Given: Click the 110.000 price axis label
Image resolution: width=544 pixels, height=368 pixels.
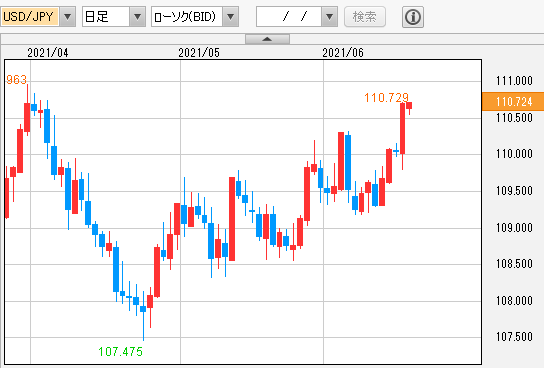Looking at the screenshot, I should coord(514,154).
